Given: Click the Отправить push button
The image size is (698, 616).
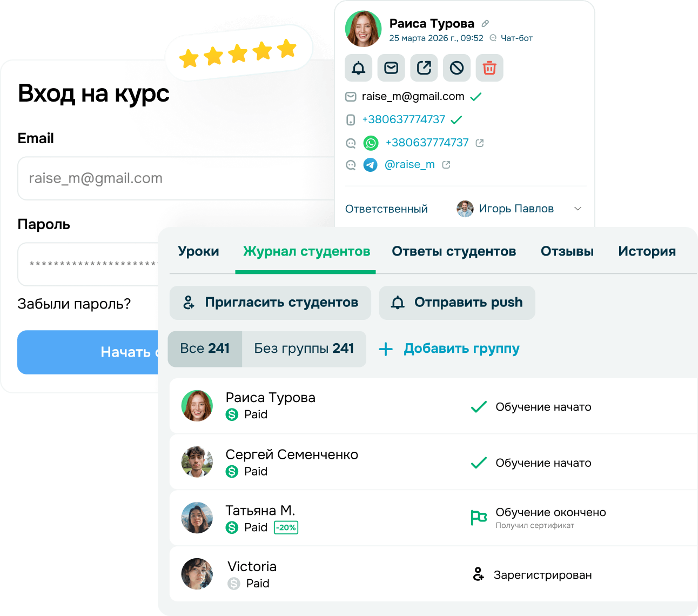Looking at the screenshot, I should click(457, 303).
